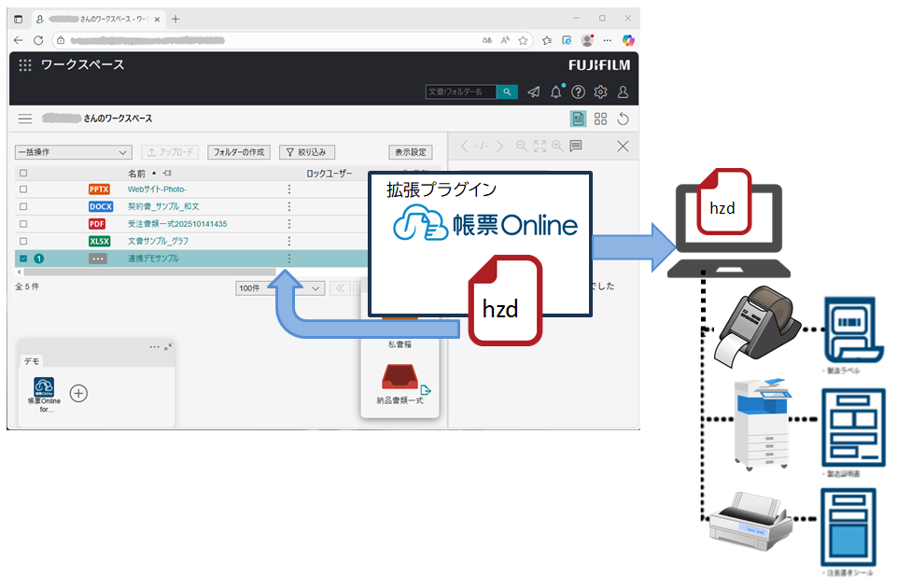Click the paper plane send icon
The image size is (897, 588).
click(534, 91)
